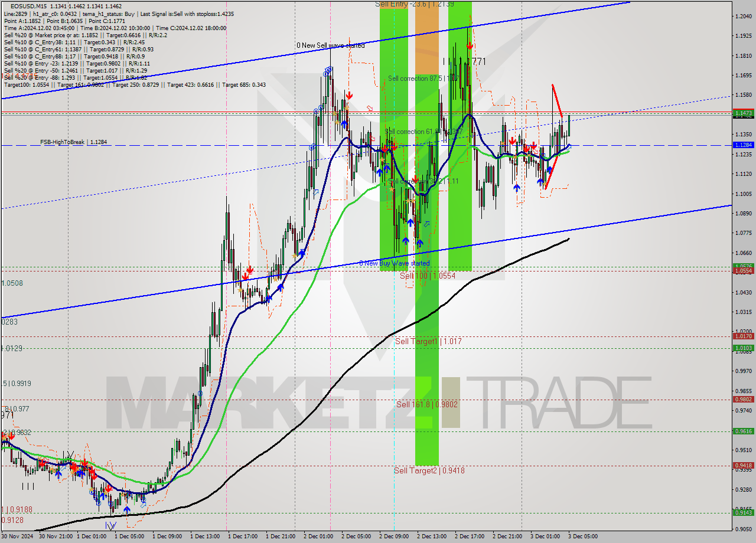Click the blue 1.1284 price tag
This screenshot has height=543, width=756.
(743, 145)
